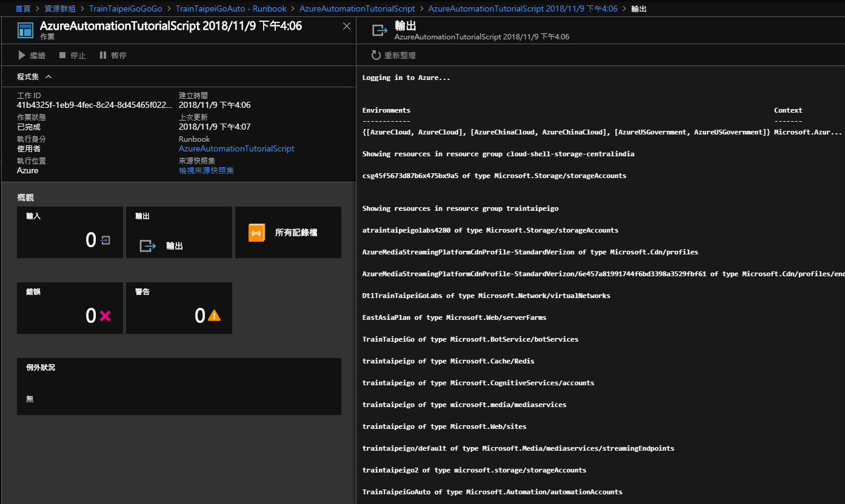
Task: Click the DtlTrainTaipeiGoLabs virtualNetworks line
Action: [486, 296]
